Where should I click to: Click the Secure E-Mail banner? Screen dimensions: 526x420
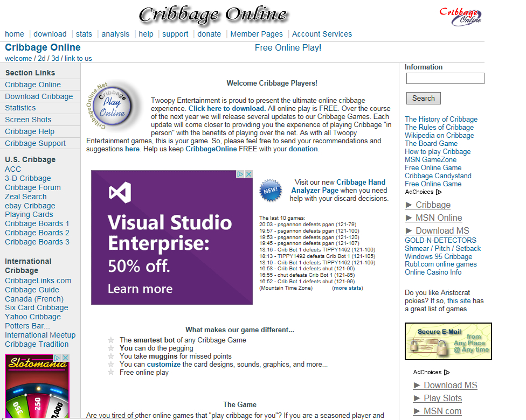click(448, 341)
